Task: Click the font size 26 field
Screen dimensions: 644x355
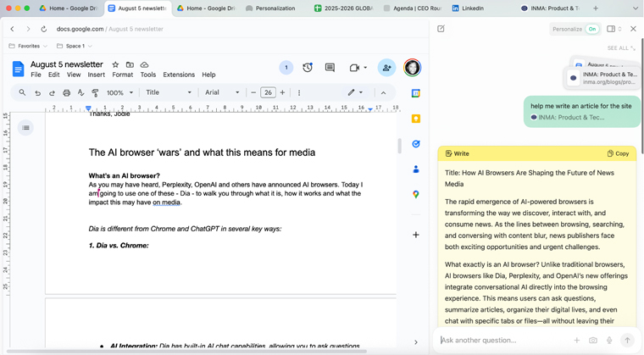Action: 268,92
